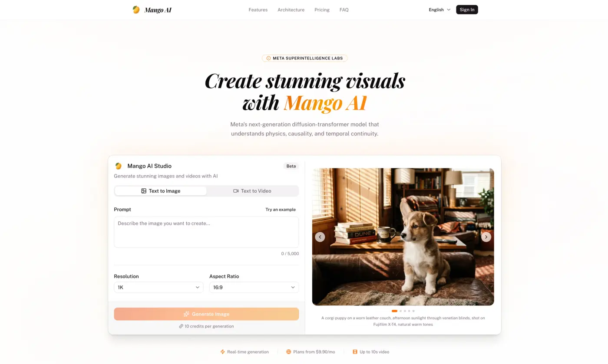Click the Plans from $9.90/mo text
This screenshot has width=608, height=364.
[314, 352]
